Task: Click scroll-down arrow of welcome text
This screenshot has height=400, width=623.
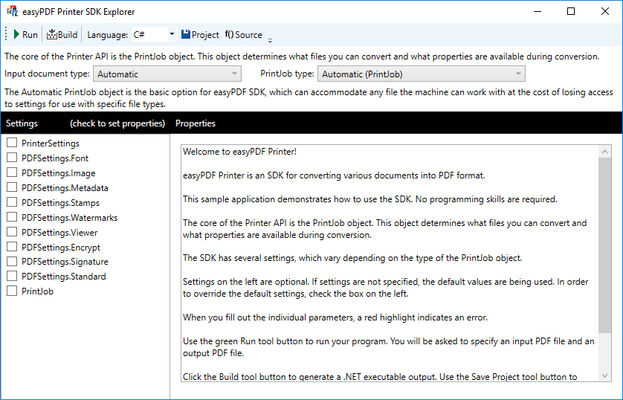Action: click(x=605, y=375)
